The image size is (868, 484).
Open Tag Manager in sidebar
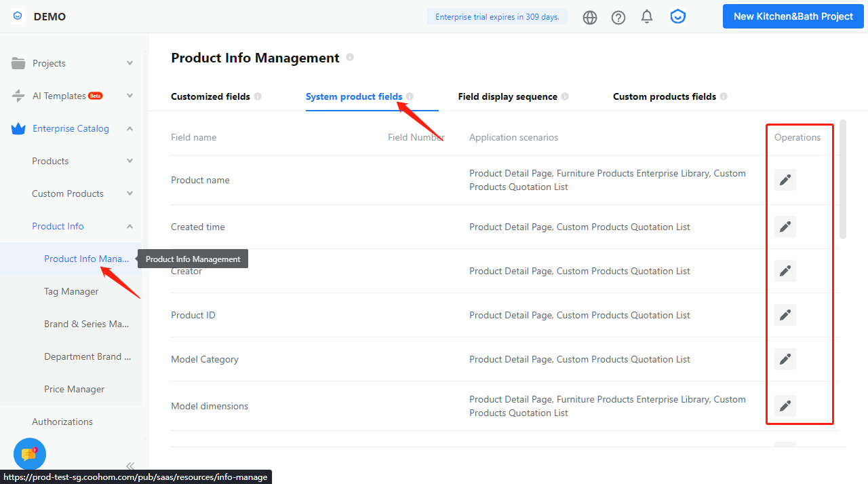(71, 291)
